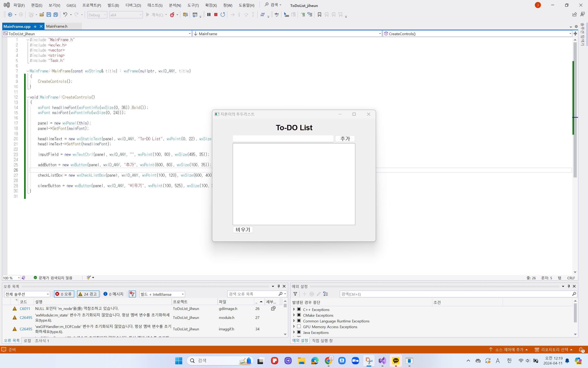Viewport: 588px width, 368px height.
Task: Open the 100 % zoom level dropdown
Action: coord(11,278)
